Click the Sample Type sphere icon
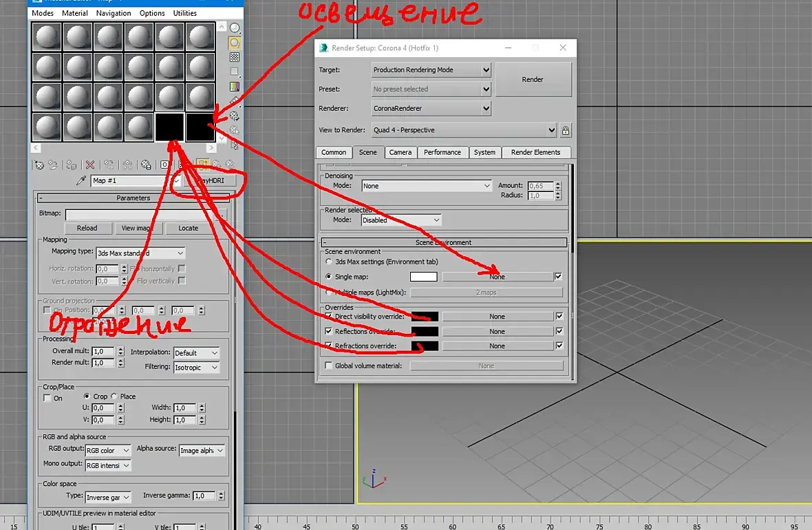 point(235,28)
